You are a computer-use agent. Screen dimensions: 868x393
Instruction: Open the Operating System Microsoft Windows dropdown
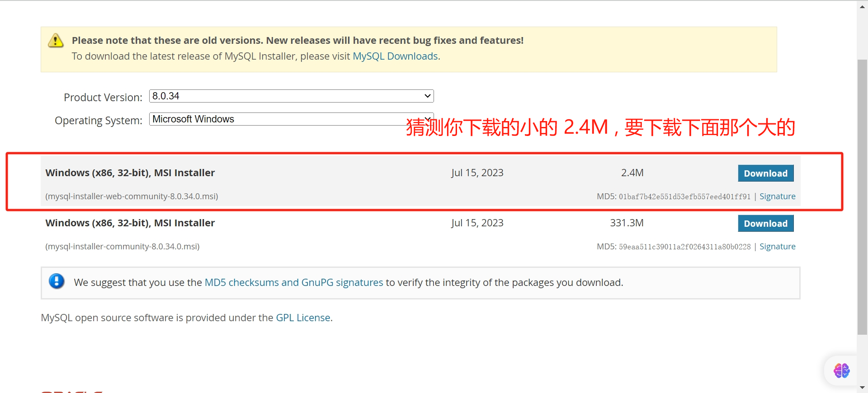click(291, 119)
